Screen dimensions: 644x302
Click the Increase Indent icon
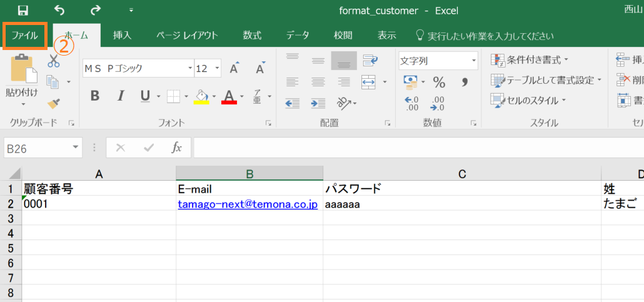(x=318, y=103)
